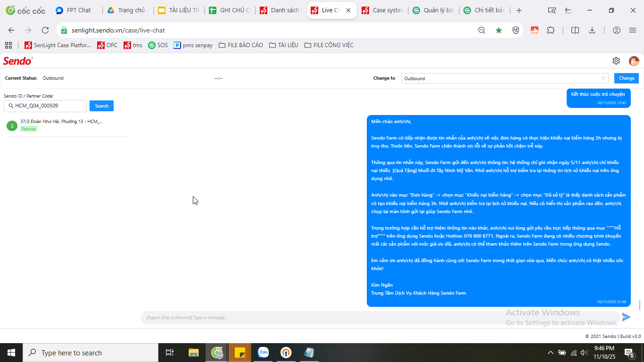
Task: Switch to the Chi tiết báo tab
Action: pyautogui.click(x=484, y=10)
